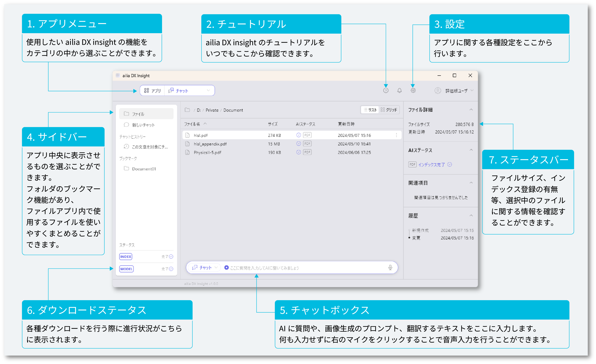Screen dimensions: 596x364
Task: Collapse the ファイル詳細 section
Action: point(471,110)
